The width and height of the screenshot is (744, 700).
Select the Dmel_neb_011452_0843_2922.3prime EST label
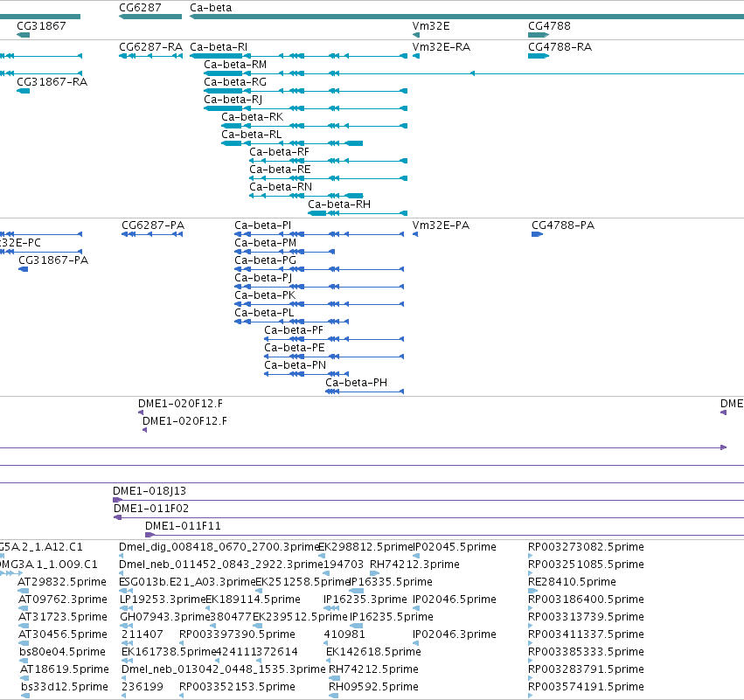[221, 565]
